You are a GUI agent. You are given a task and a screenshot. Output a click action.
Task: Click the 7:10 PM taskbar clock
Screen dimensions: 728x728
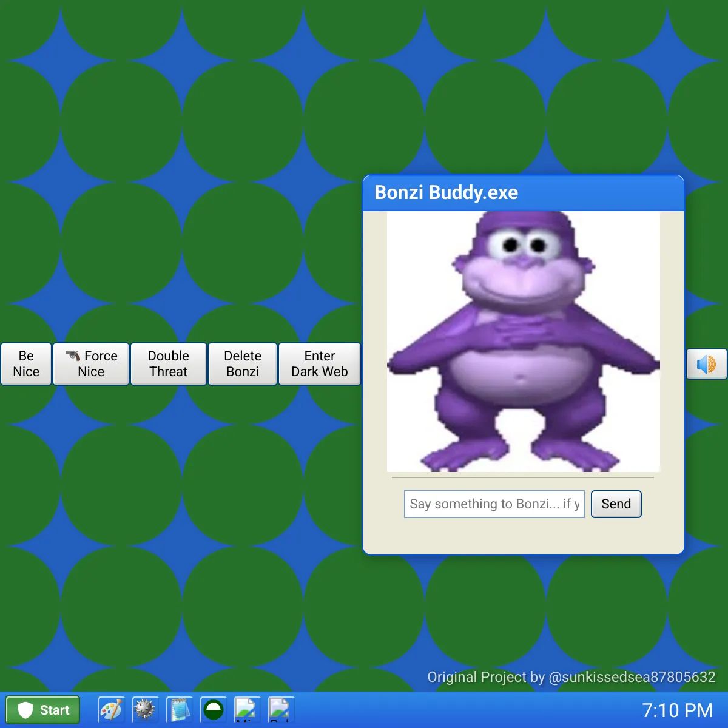(678, 710)
